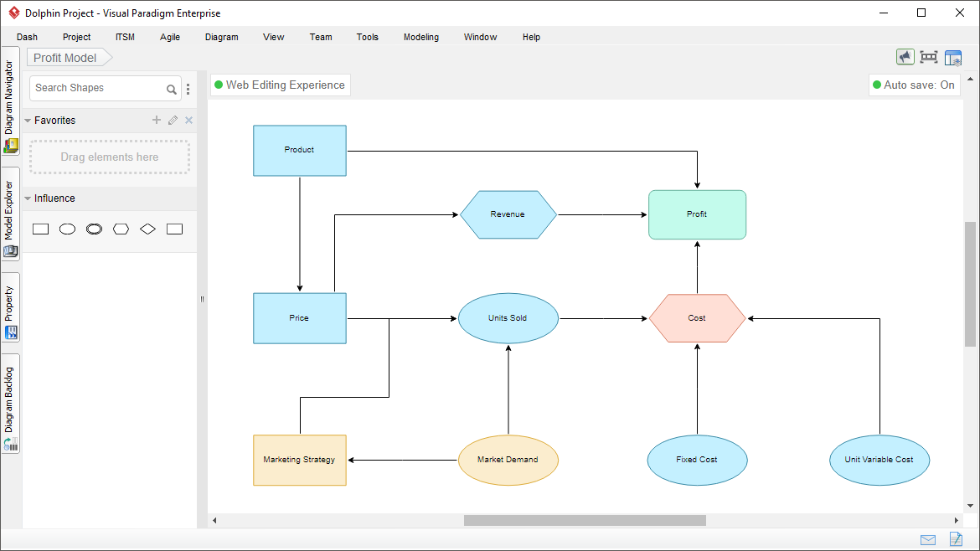Open the ITSM menu
This screenshot has width=980, height=551.
coord(125,37)
